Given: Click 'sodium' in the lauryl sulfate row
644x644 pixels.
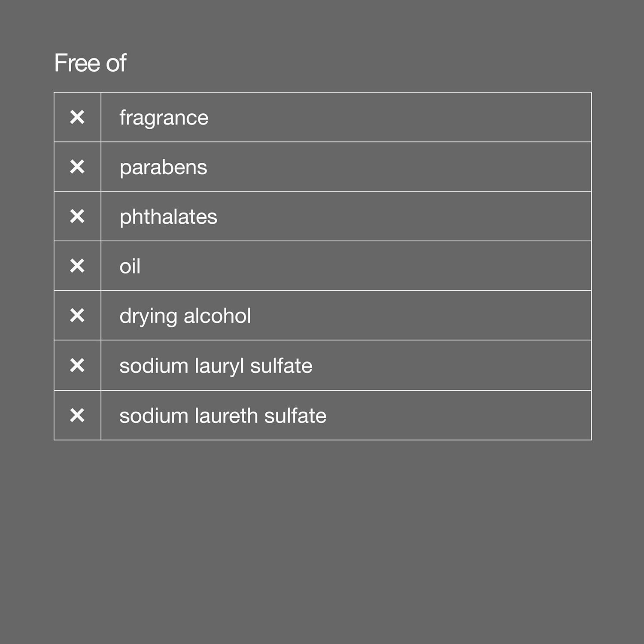Looking at the screenshot, I should click(x=154, y=366).
